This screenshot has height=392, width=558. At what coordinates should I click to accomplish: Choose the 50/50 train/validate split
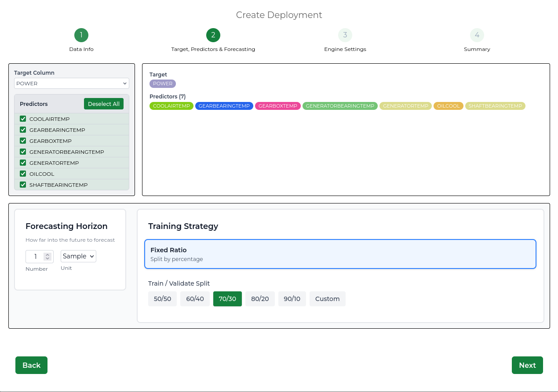162,299
